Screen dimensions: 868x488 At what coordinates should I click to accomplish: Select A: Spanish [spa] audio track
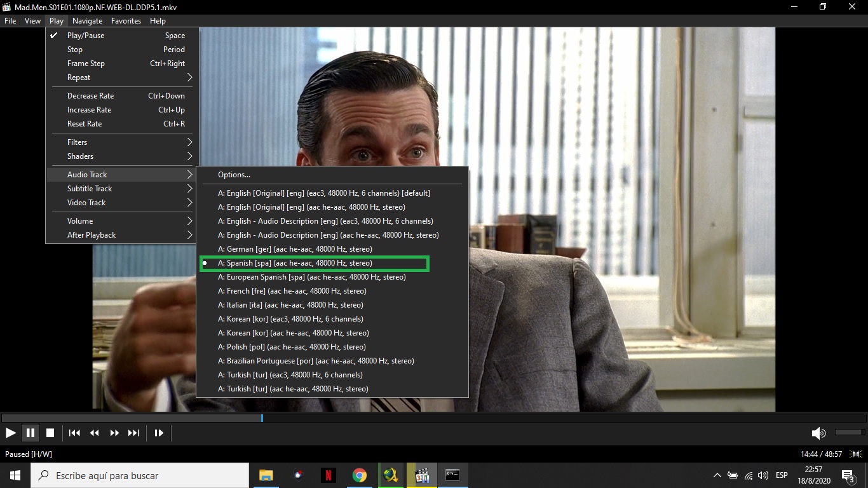pyautogui.click(x=332, y=263)
